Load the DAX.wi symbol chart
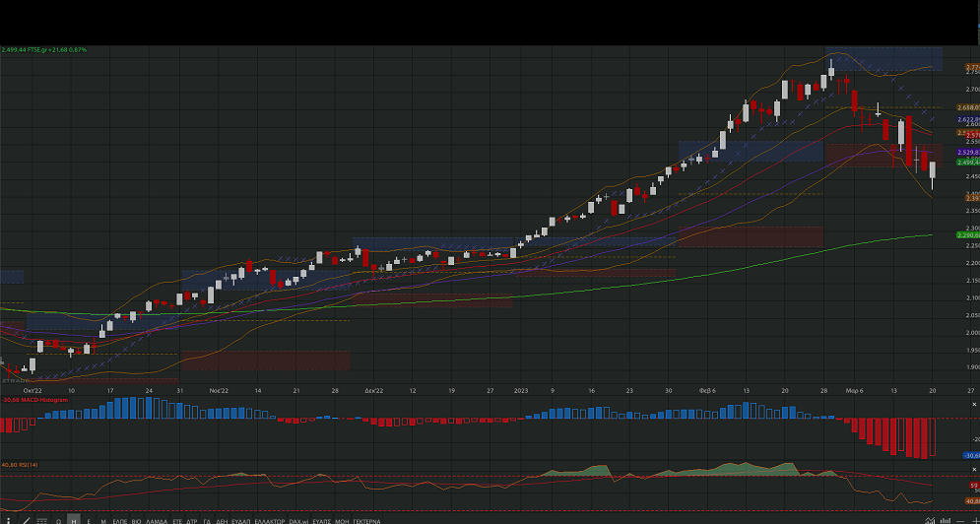This screenshot has width=980, height=524. pyautogui.click(x=298, y=521)
